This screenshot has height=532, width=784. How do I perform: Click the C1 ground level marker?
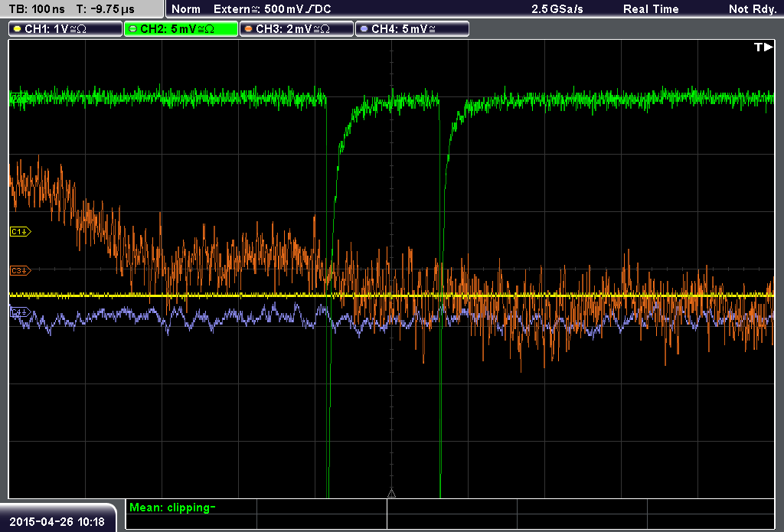[x=21, y=231]
